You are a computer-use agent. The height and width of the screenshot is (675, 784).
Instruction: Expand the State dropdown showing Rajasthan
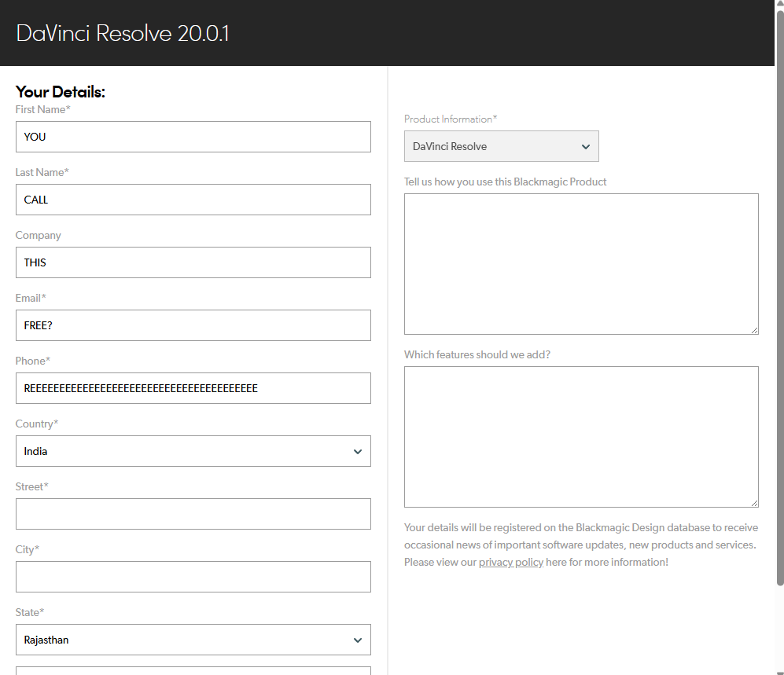click(x=193, y=640)
